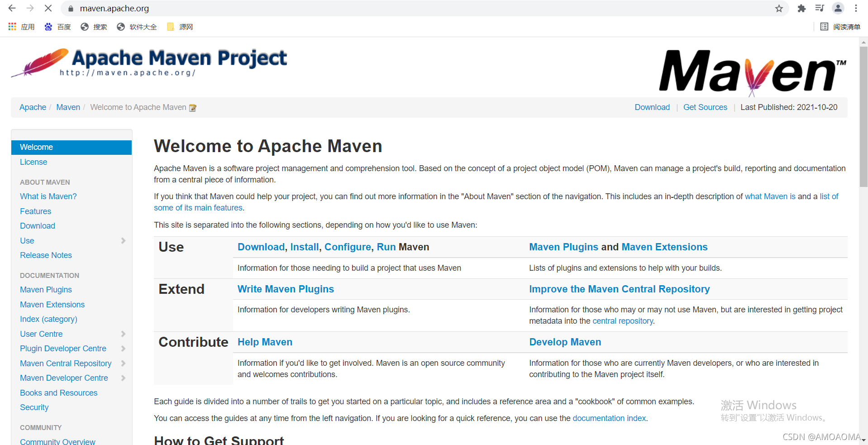Open the extensions puzzle icon
This screenshot has height=445, width=868.
(801, 8)
